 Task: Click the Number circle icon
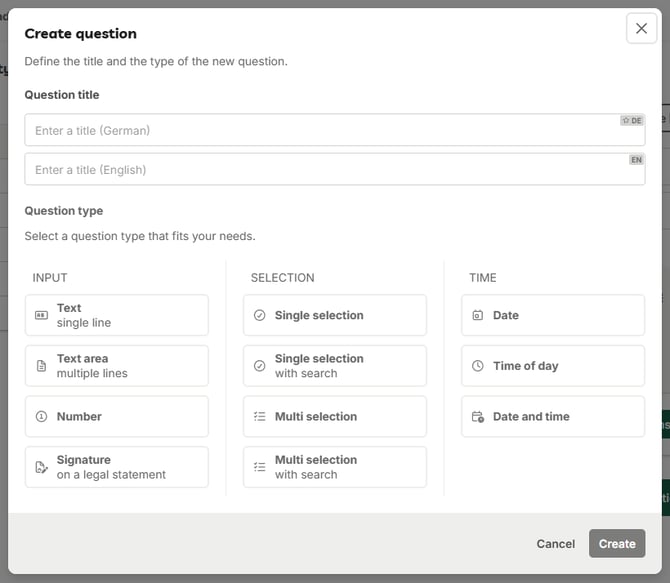[x=41, y=416]
